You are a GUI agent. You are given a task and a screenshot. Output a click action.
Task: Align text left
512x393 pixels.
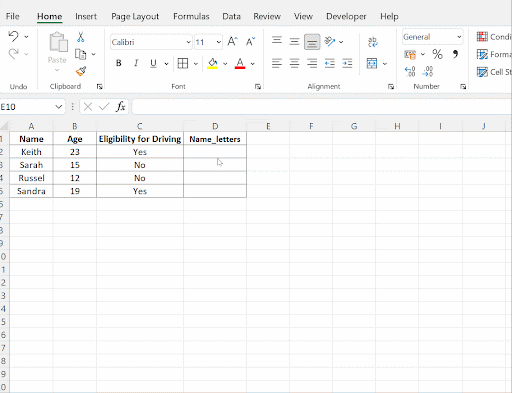tap(277, 63)
